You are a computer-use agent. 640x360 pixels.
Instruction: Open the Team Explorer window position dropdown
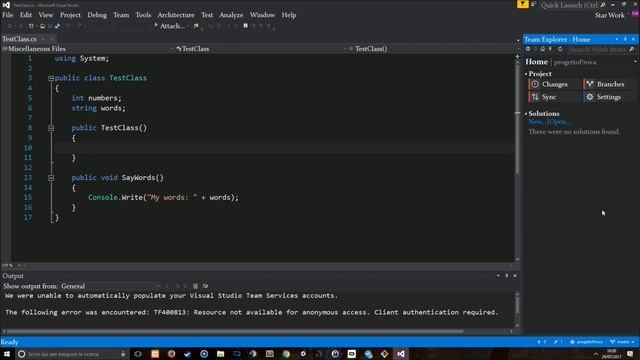coord(616,39)
